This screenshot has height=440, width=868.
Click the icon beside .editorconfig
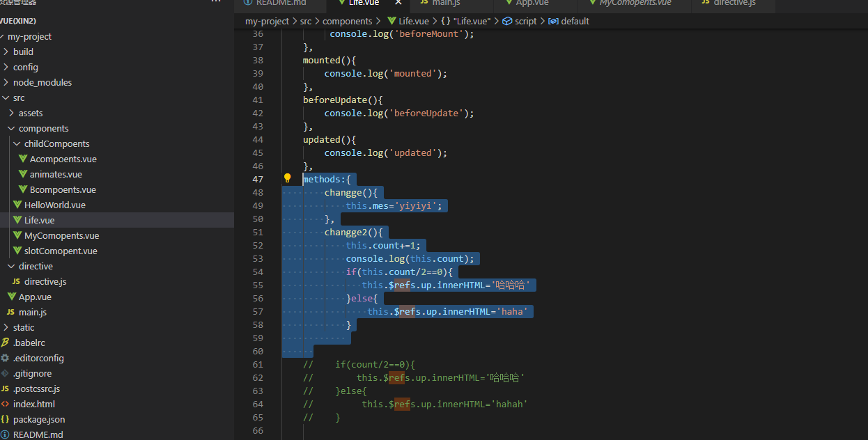coord(6,358)
